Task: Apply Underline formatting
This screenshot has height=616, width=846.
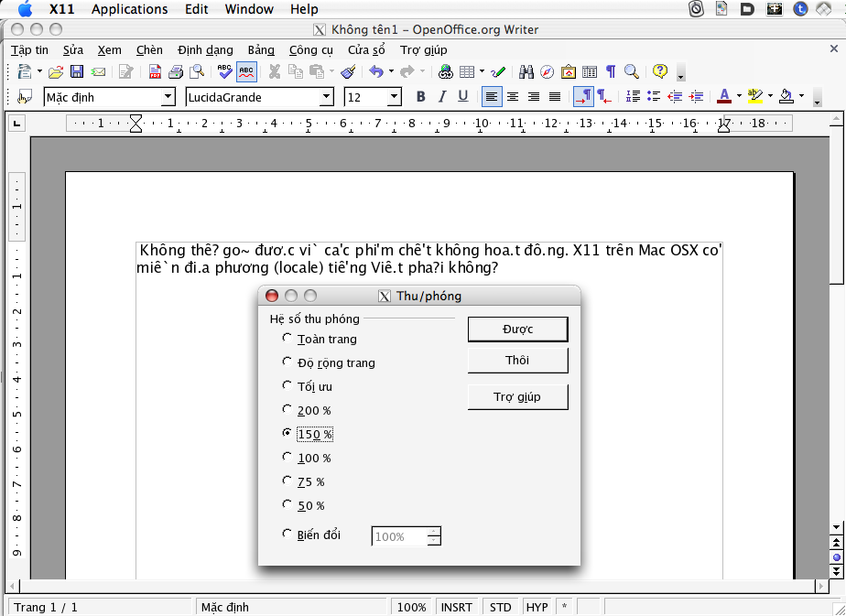Action: pos(463,96)
